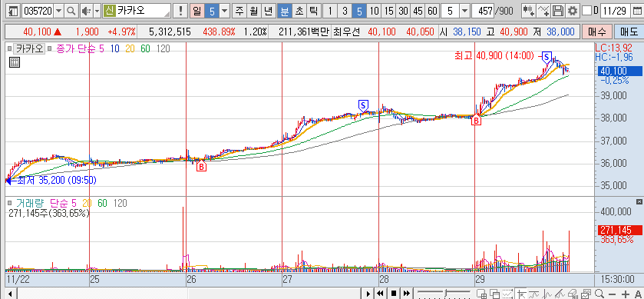Select the 초 seconds period tab
The height and width of the screenshot is (299, 644).
coord(299,11)
